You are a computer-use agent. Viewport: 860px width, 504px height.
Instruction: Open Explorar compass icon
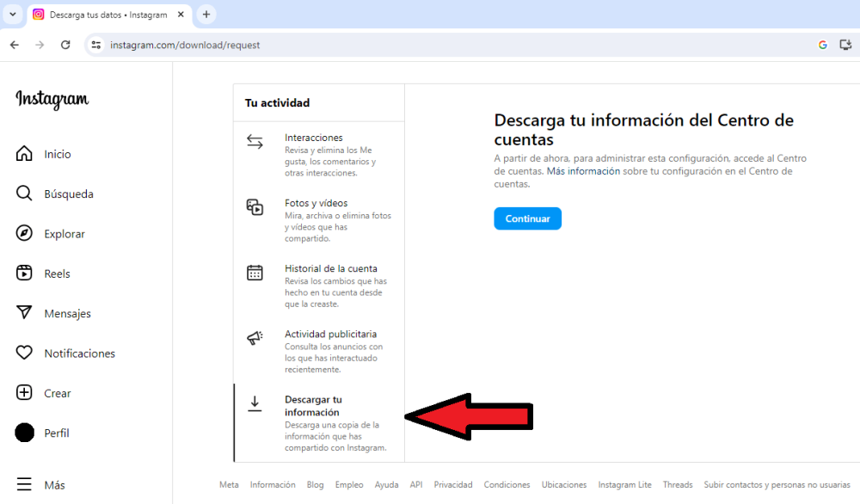click(x=24, y=233)
